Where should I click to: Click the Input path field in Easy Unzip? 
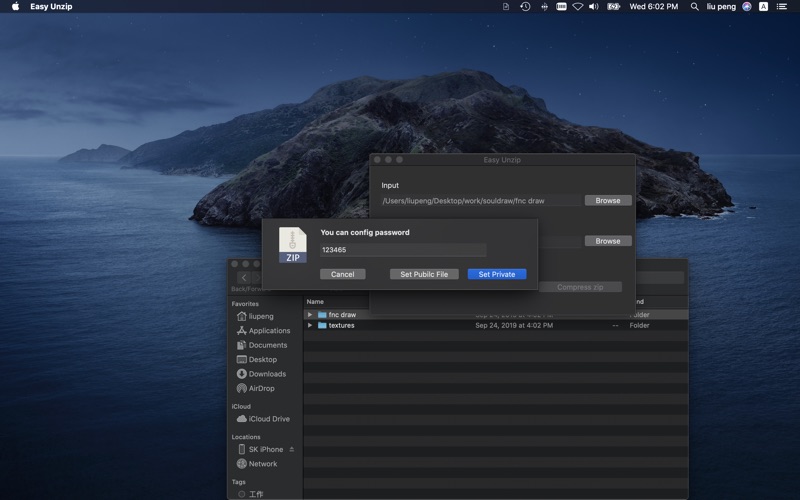[x=481, y=201]
